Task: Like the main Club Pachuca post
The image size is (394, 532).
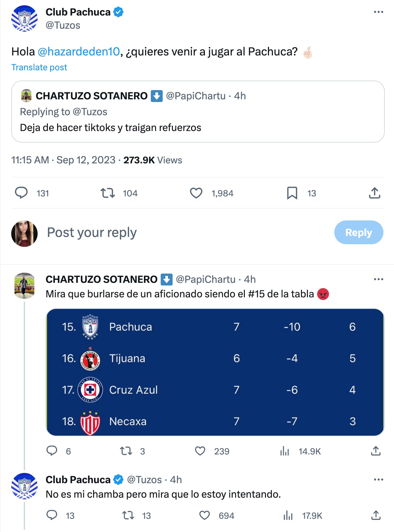Action: (196, 193)
